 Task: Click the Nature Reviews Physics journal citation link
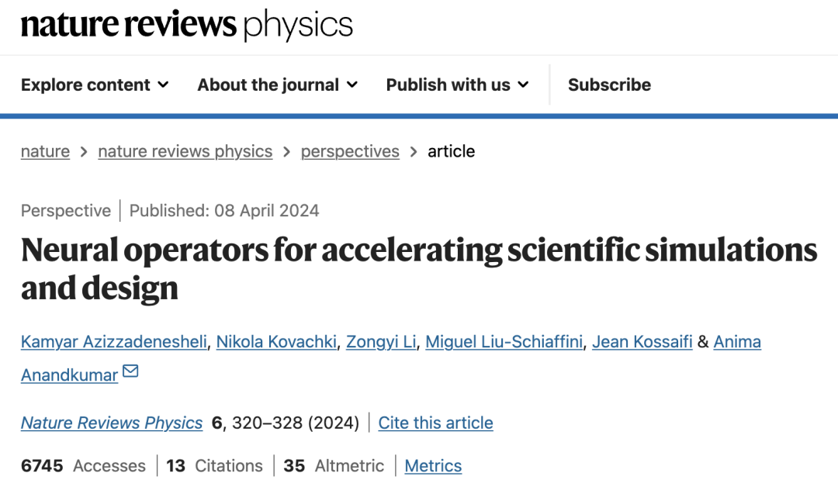click(112, 423)
